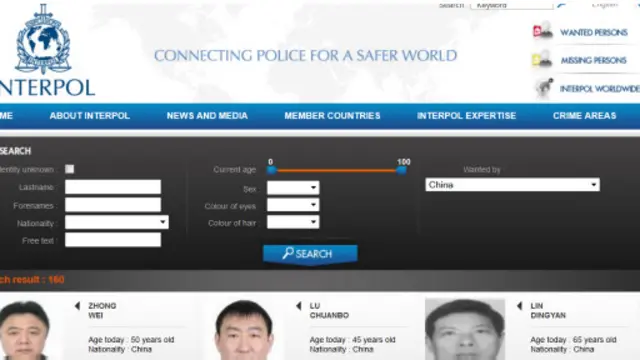
Task: Focus the Lastname input field
Action: tap(113, 187)
